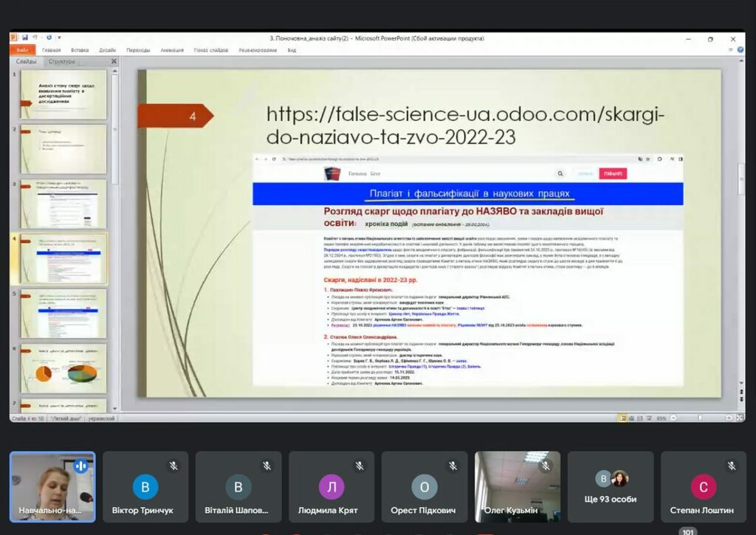Viewport: 756px width, 535px height.
Task: Click the muted mic icon on Віктор Тринчук tile
Action: [x=174, y=466]
